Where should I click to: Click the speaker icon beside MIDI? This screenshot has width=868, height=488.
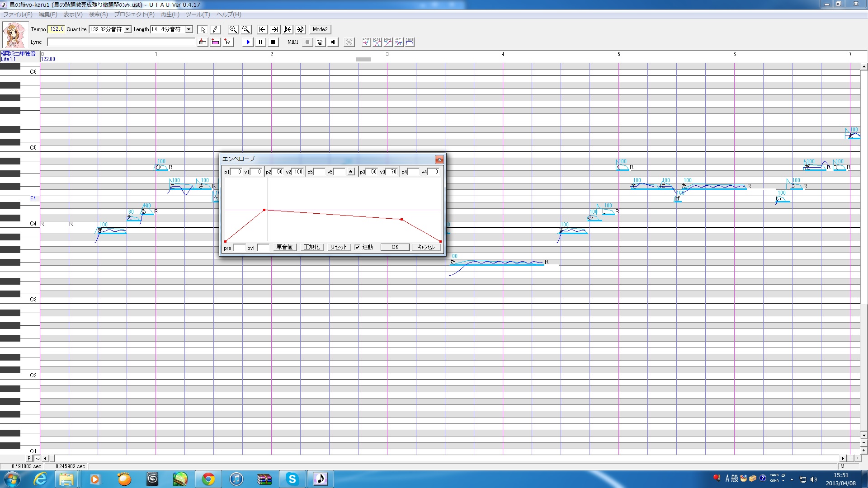tap(333, 42)
